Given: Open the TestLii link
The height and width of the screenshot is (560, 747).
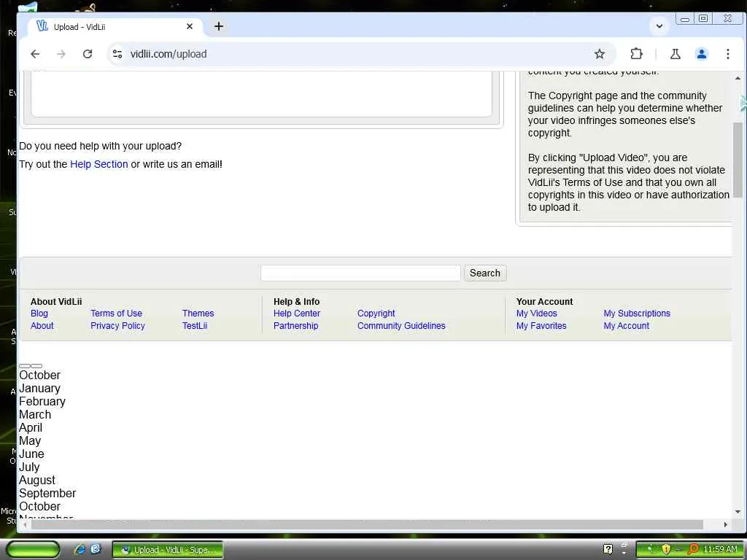Looking at the screenshot, I should pyautogui.click(x=194, y=326).
